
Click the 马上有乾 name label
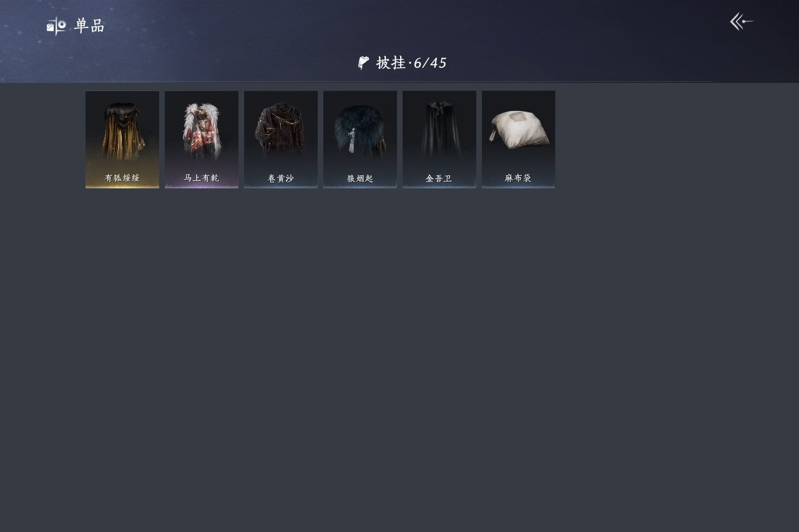(201, 178)
